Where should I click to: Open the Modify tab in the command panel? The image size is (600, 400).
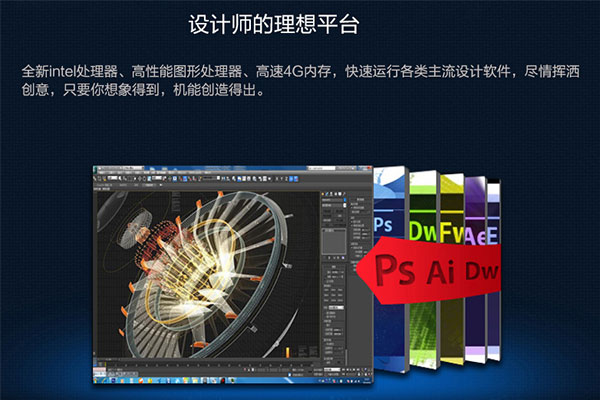(328, 194)
